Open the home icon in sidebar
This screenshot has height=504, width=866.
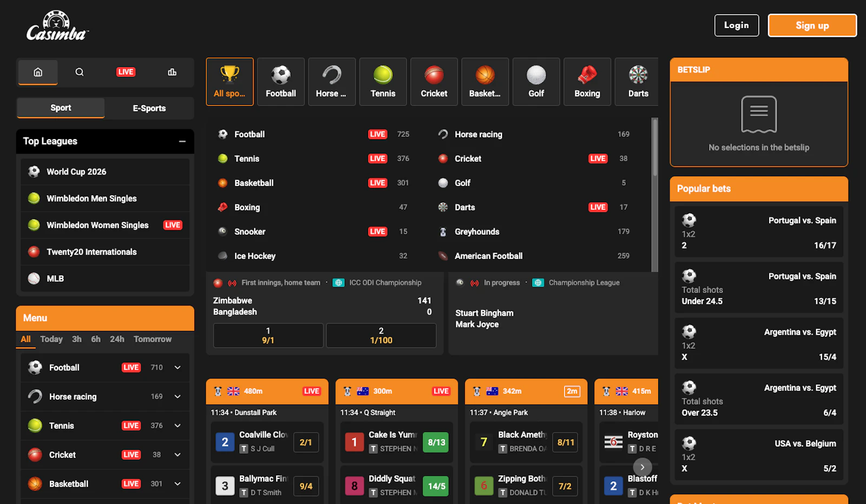pos(38,72)
